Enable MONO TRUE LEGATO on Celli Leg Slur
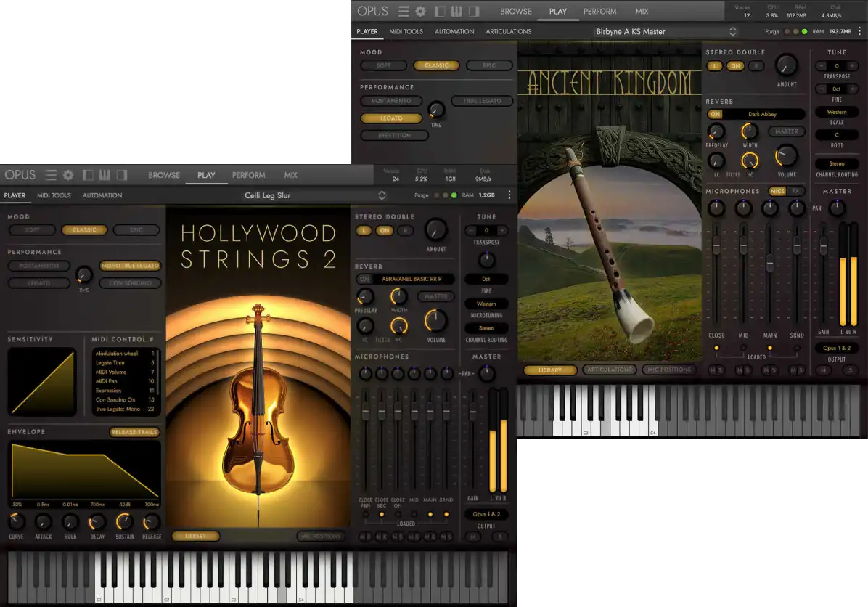Viewport: 868px width, 607px height. 129,266
